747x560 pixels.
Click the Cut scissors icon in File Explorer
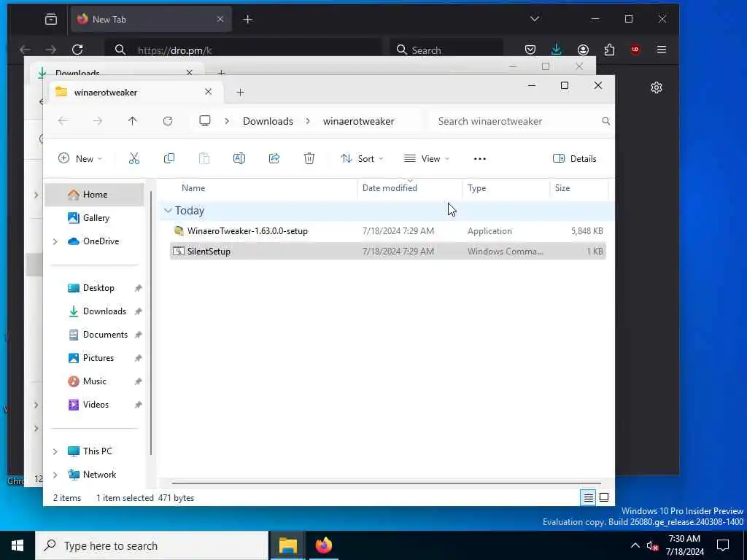pos(134,158)
